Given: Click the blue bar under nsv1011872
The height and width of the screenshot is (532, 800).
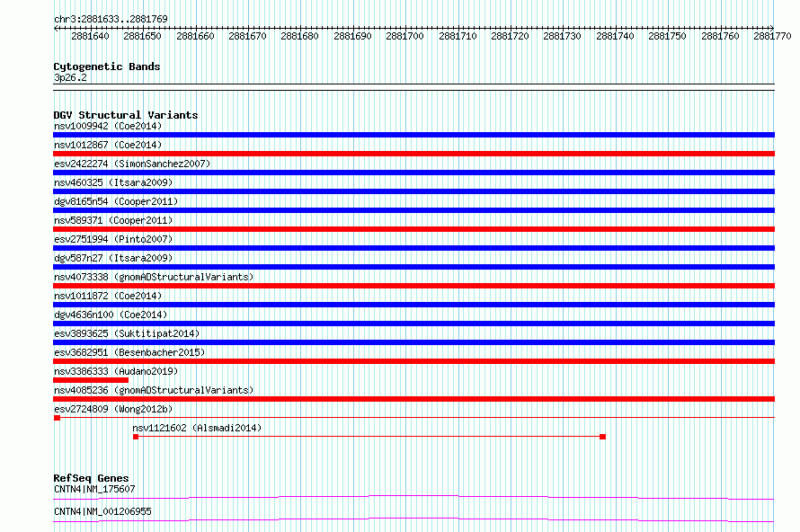Looking at the screenshot, I should 413,305.
